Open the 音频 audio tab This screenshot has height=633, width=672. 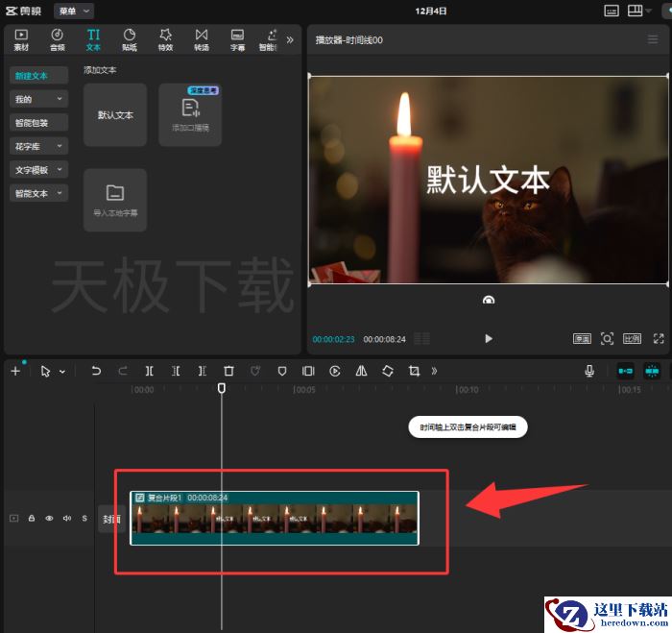(x=57, y=40)
